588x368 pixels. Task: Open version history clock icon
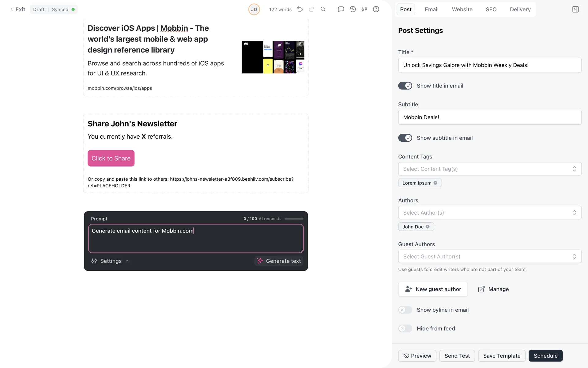coord(353,9)
